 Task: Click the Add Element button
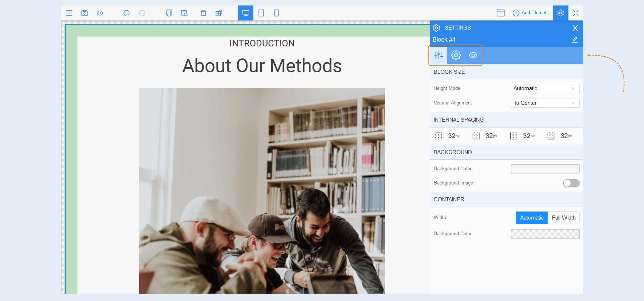tap(530, 13)
